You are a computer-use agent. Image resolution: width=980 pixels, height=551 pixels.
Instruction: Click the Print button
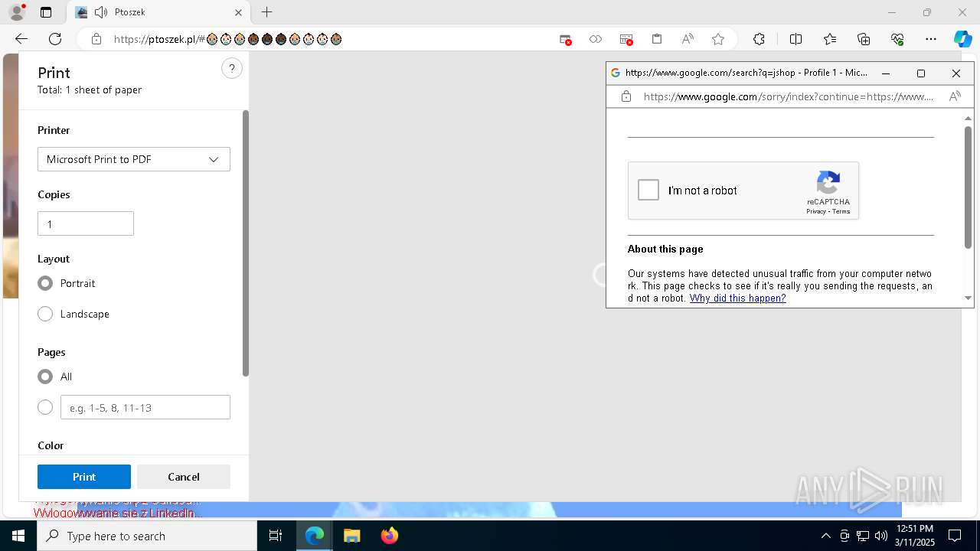(84, 477)
